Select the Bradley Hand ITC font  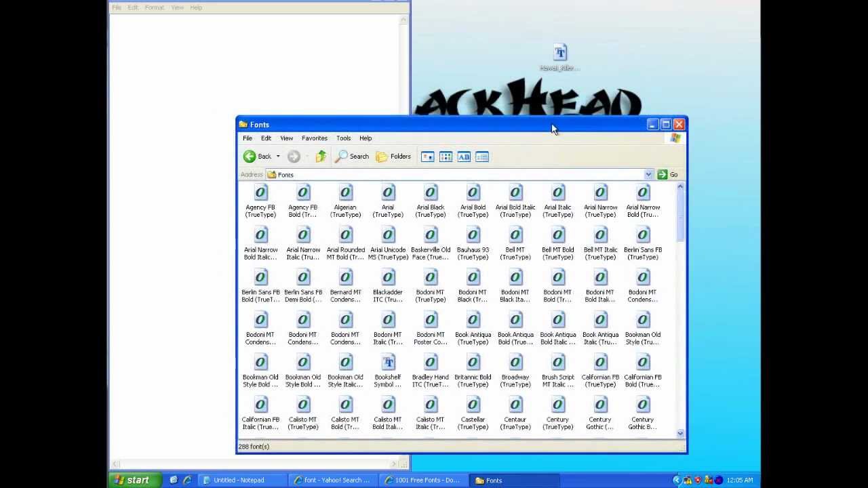click(x=431, y=371)
